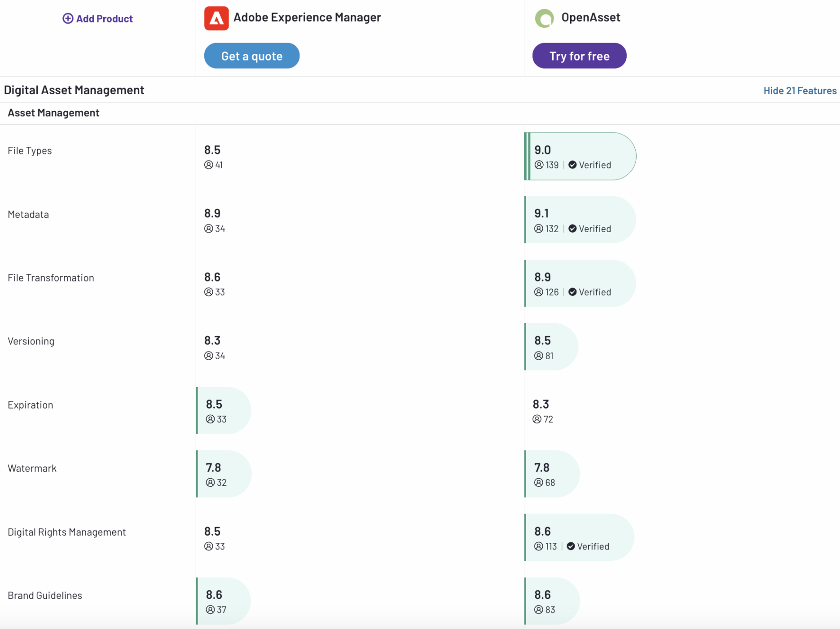The width and height of the screenshot is (840, 629).
Task: Click the Verified checkmark in Digital Rights Management
Action: point(571,546)
